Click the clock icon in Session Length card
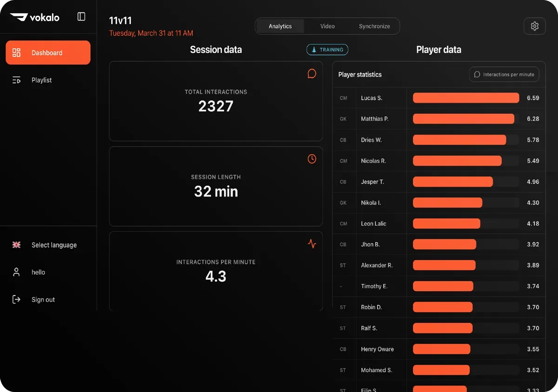 coord(312,159)
